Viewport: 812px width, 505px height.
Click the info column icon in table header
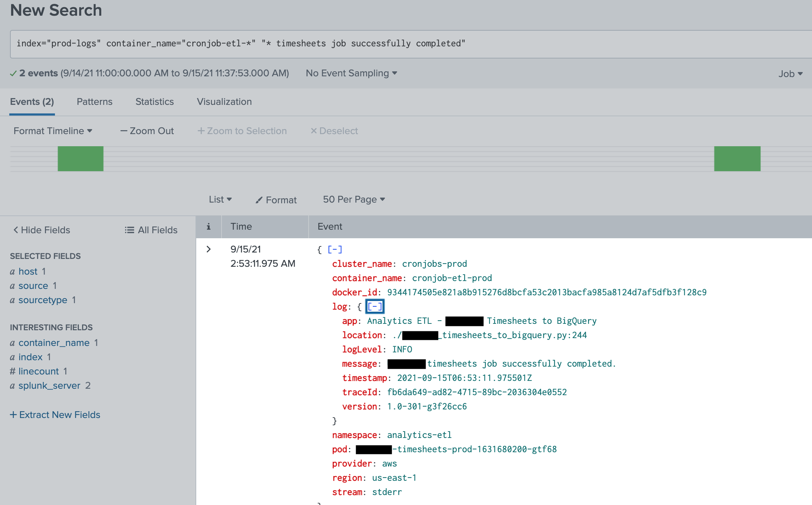click(208, 226)
